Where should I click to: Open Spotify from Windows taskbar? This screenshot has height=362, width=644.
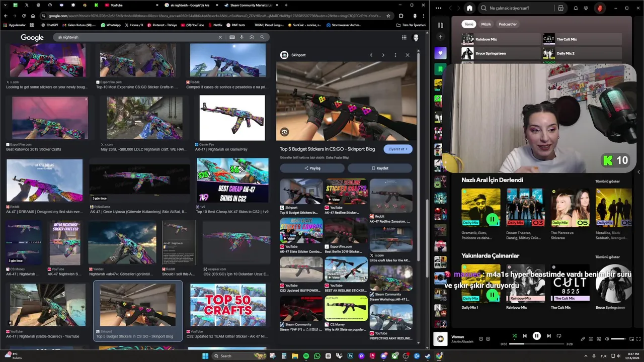306,356
